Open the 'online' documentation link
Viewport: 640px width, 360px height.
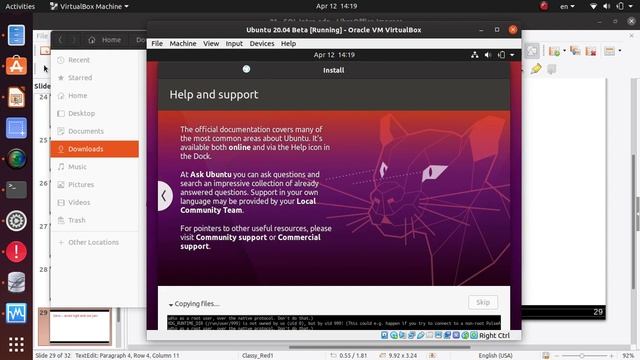pos(240,147)
